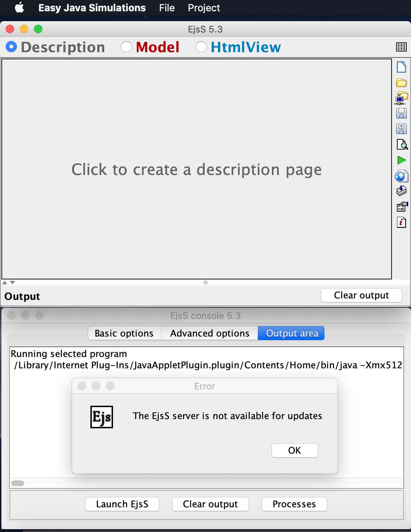The width and height of the screenshot is (411, 532).
Task: Collapse the output panel with the up arrow
Action: pyautogui.click(x=5, y=283)
